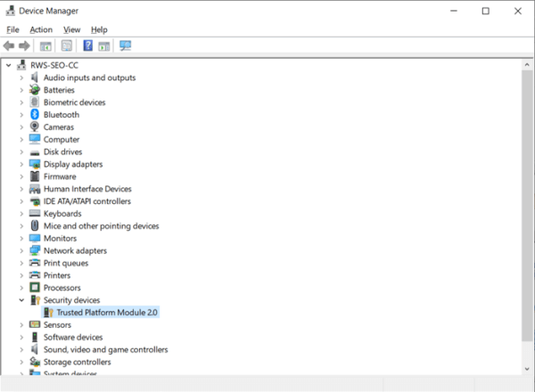This screenshot has width=535, height=392.
Task: Click the Device Manager title bar icon
Action: click(x=10, y=11)
